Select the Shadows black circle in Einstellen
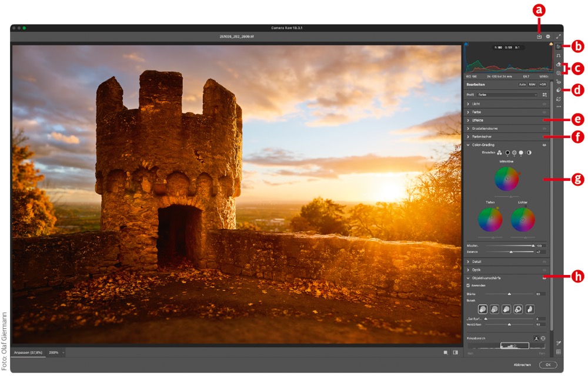This screenshot has width=588, height=376. tap(507, 153)
